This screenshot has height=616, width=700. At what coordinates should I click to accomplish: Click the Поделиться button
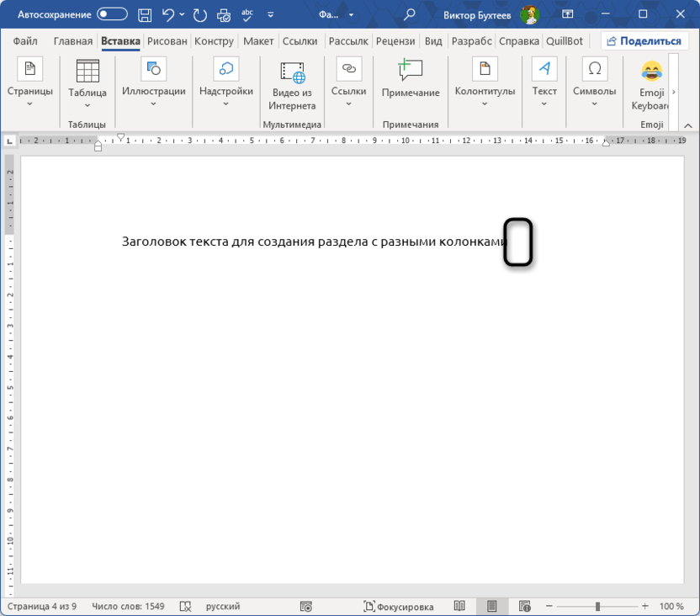point(644,41)
